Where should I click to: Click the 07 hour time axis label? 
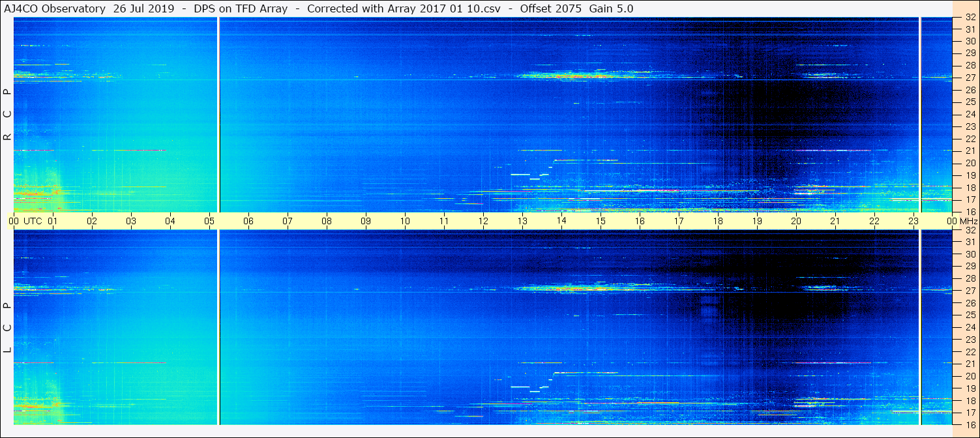point(288,221)
